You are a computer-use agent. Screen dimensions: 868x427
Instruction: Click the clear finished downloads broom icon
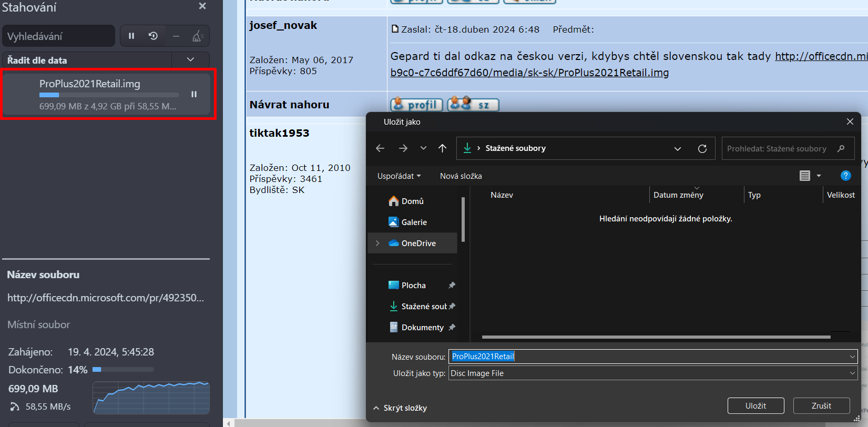[x=198, y=36]
